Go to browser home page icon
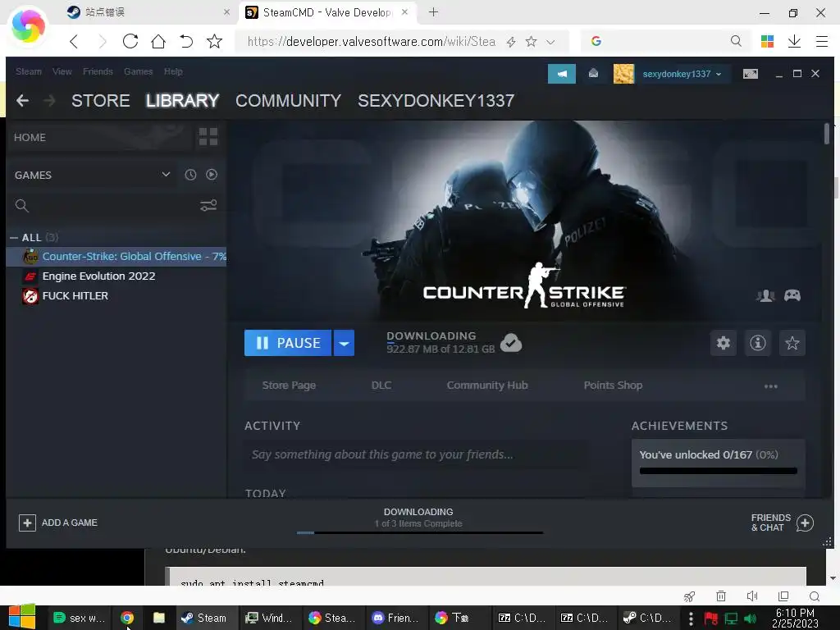 [x=158, y=41]
